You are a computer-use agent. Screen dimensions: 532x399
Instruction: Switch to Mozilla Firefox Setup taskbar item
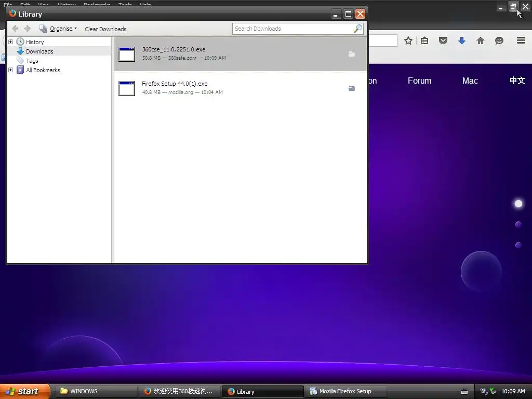coord(346,391)
